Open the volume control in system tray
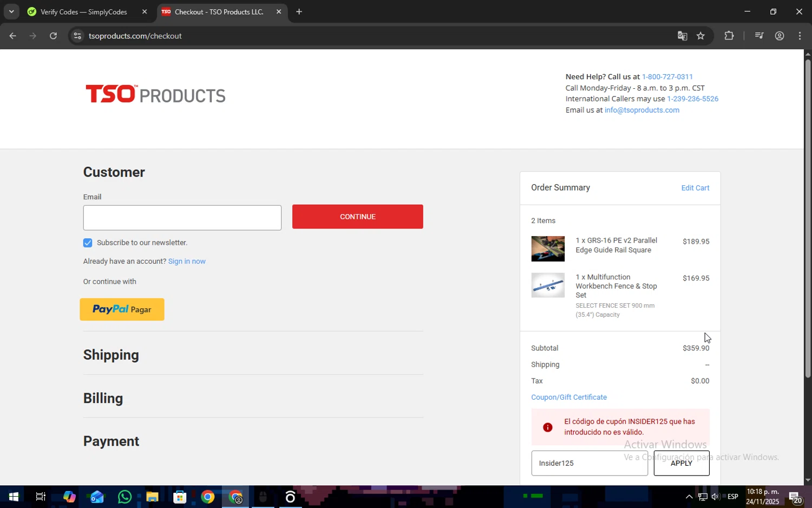 (716, 497)
